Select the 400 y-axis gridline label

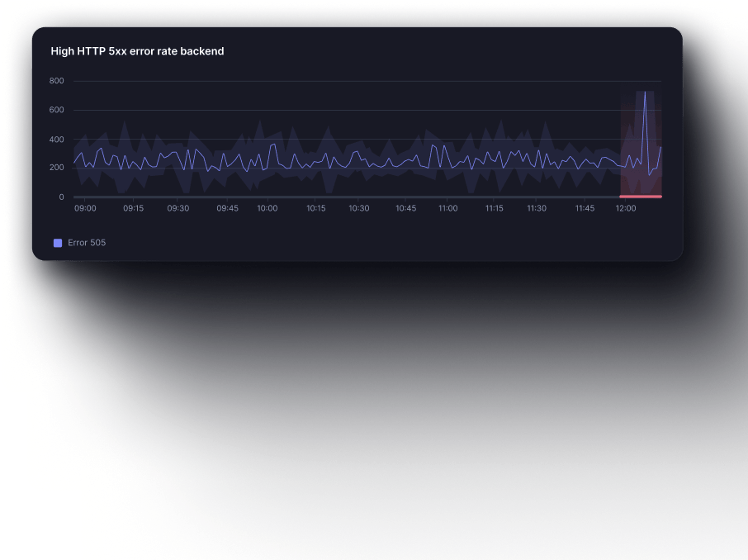click(x=56, y=139)
